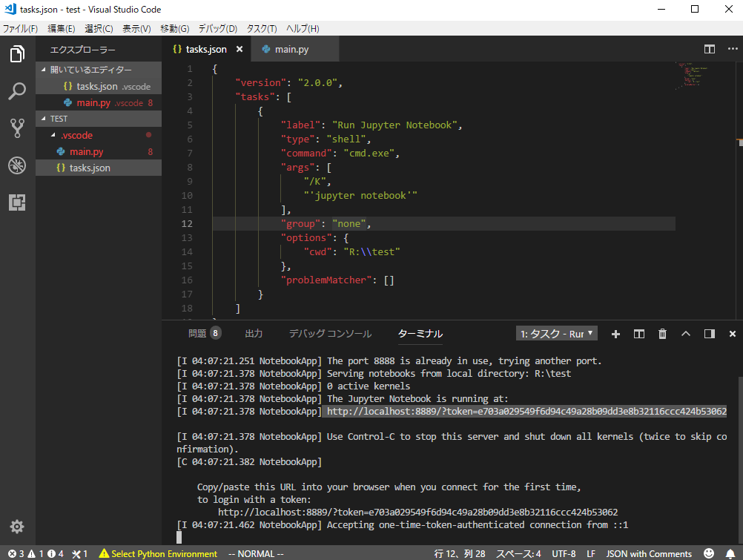
Task: Change encoding via UTF-8 indicator
Action: click(564, 553)
